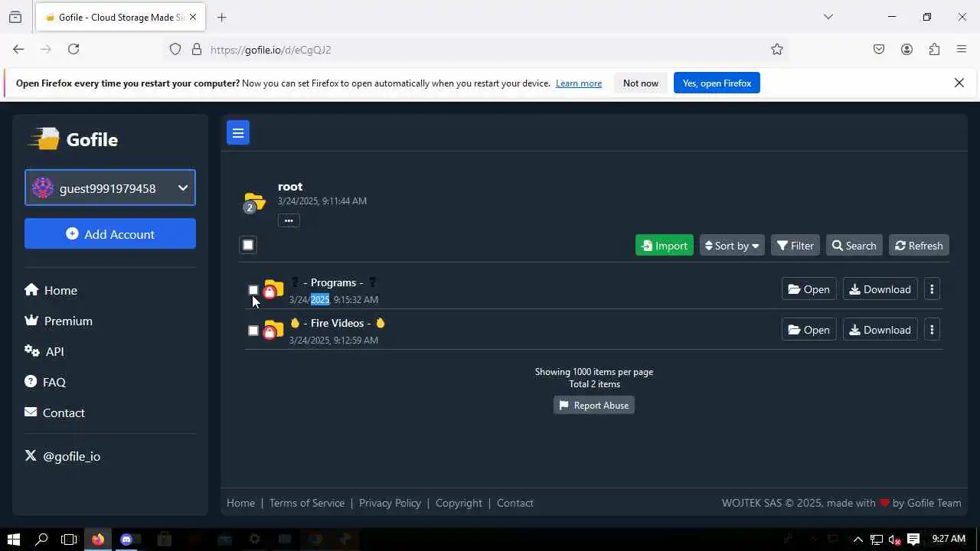This screenshot has width=980, height=551.
Task: Click the root folder icon
Action: coord(254,202)
